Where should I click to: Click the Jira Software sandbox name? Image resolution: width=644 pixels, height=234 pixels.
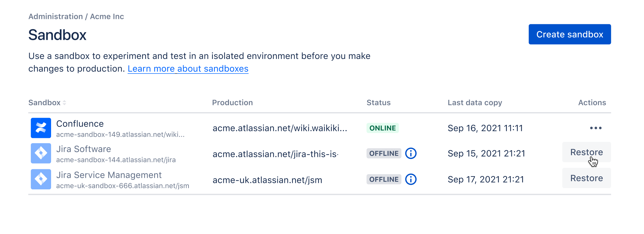tap(84, 149)
